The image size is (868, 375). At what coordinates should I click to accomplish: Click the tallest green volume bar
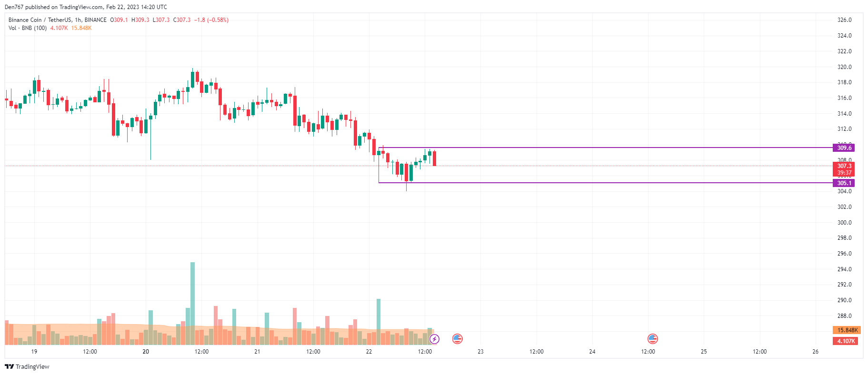pos(192,303)
